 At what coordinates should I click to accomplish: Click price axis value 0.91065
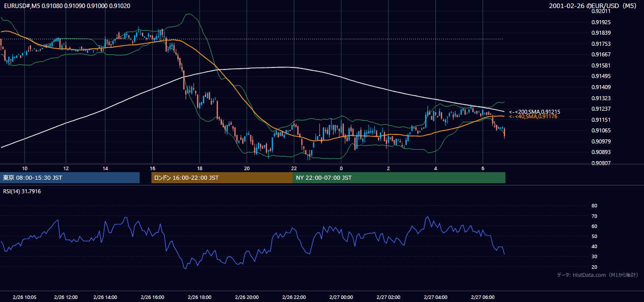601,130
